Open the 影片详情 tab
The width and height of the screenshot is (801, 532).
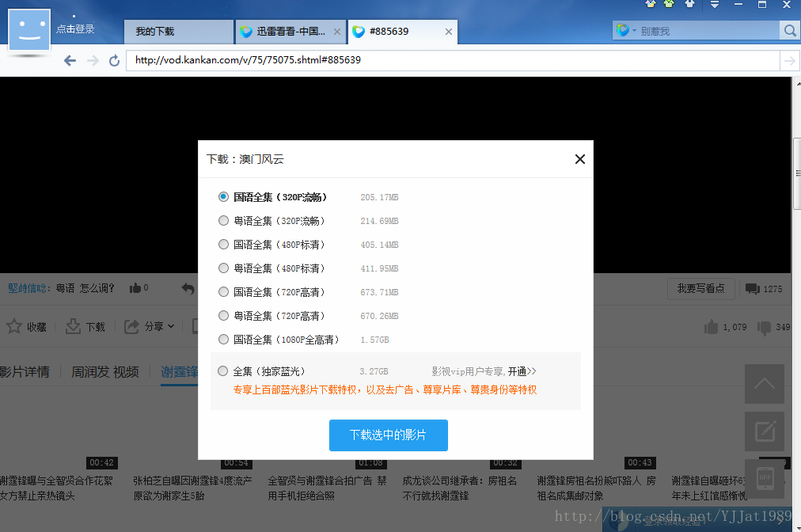click(x=25, y=371)
